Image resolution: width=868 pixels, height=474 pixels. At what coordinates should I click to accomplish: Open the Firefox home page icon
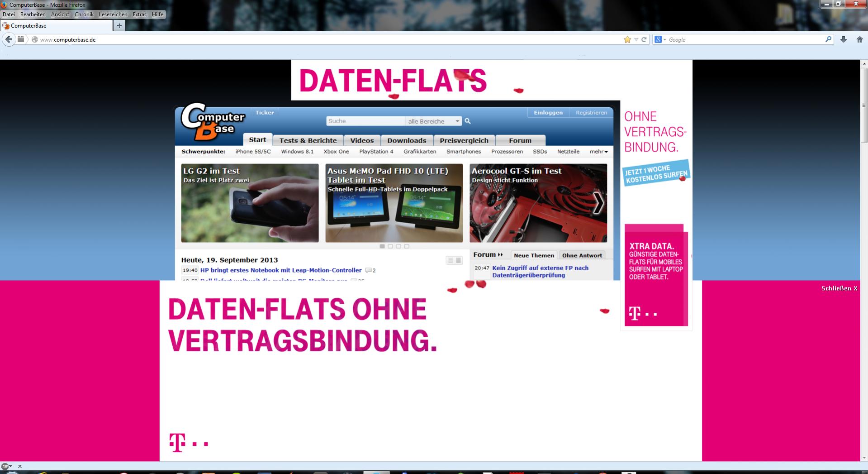click(x=859, y=39)
